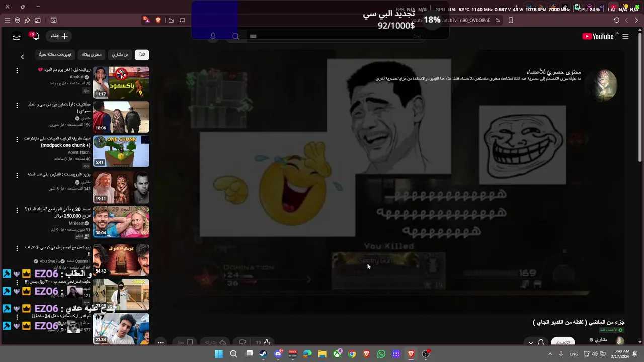Open the 18:06 video thumbnail
Image resolution: width=644 pixels, height=362 pixels.
pyautogui.click(x=121, y=117)
